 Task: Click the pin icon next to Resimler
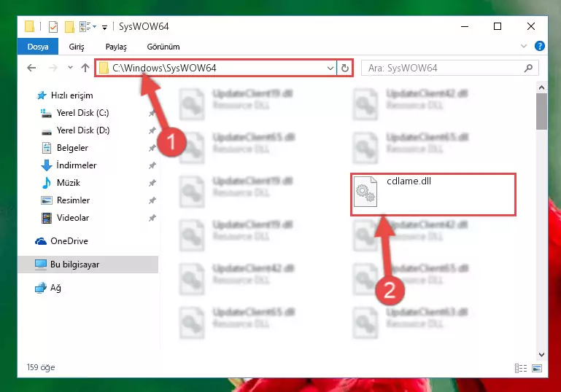pyautogui.click(x=152, y=200)
